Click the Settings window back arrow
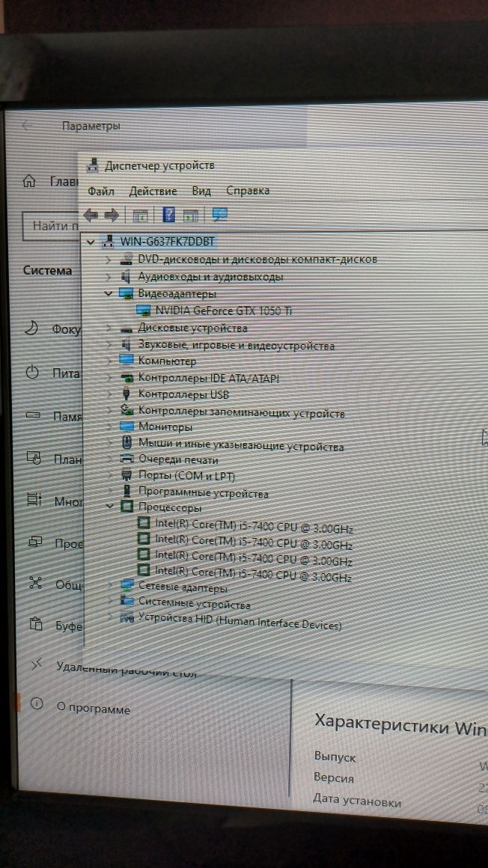 26,126
